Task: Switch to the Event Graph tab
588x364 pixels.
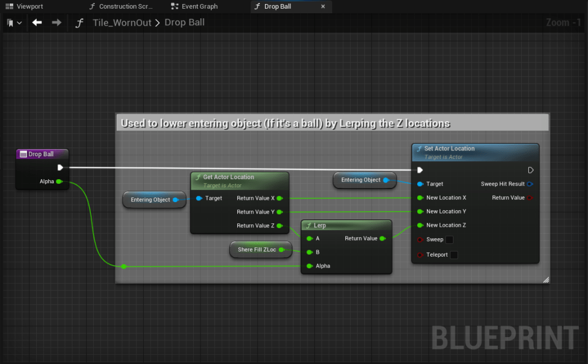Action: tap(195, 6)
